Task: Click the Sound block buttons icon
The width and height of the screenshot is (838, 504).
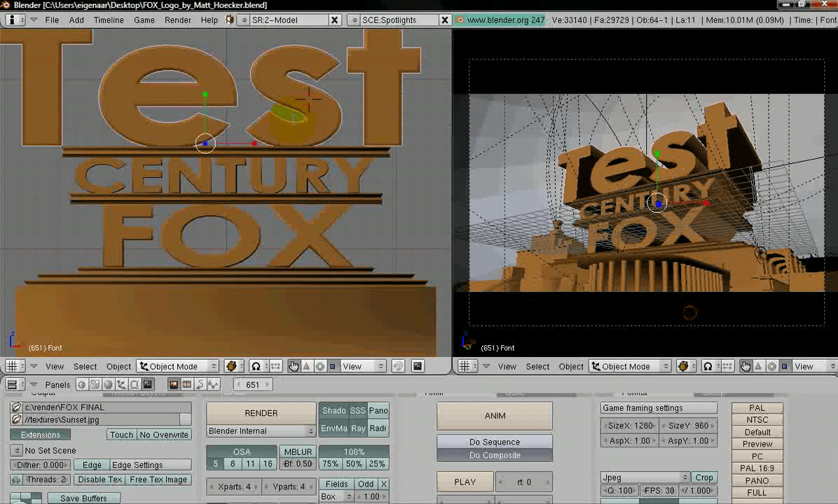Action: tap(213, 384)
